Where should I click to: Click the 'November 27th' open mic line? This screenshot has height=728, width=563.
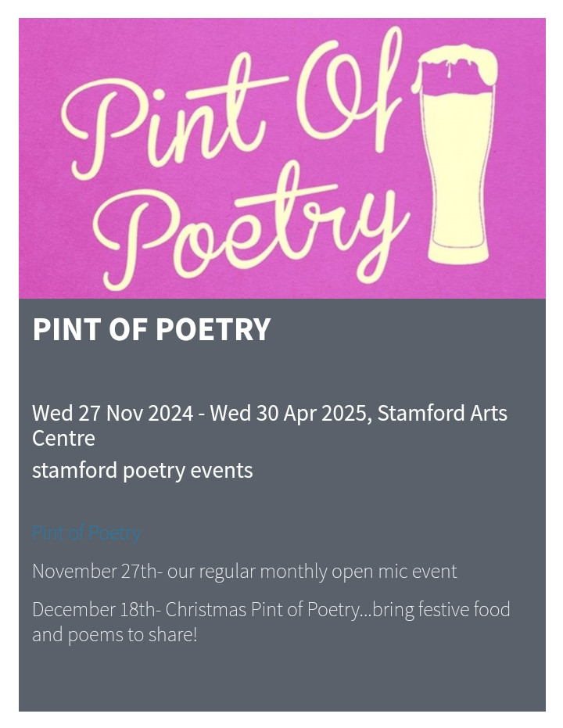[x=245, y=571]
